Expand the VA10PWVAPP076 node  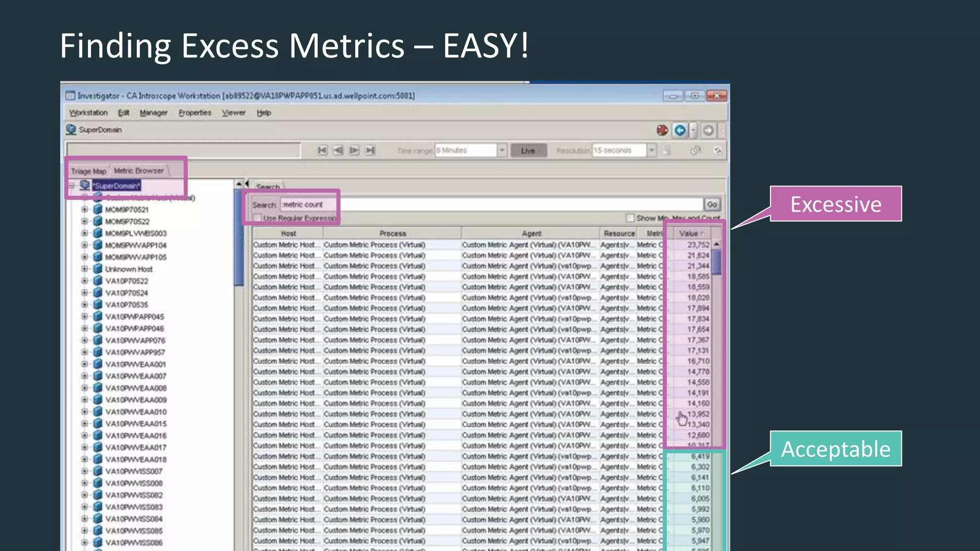pyautogui.click(x=85, y=340)
